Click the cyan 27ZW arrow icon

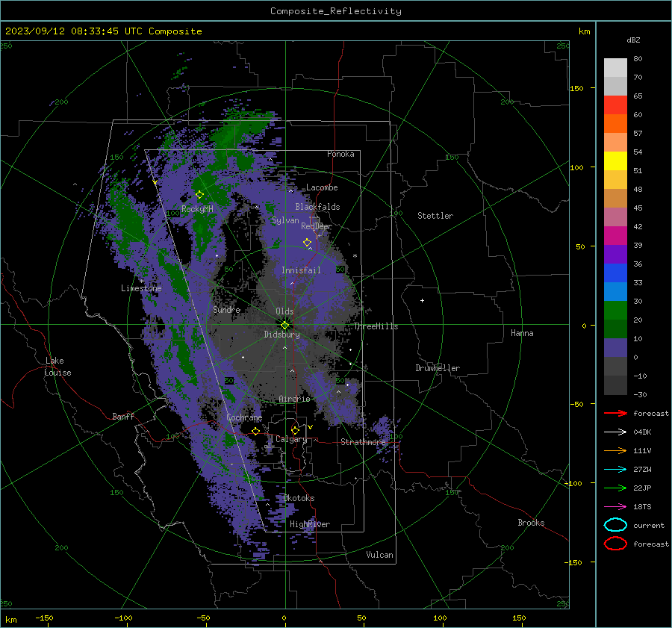(x=615, y=470)
